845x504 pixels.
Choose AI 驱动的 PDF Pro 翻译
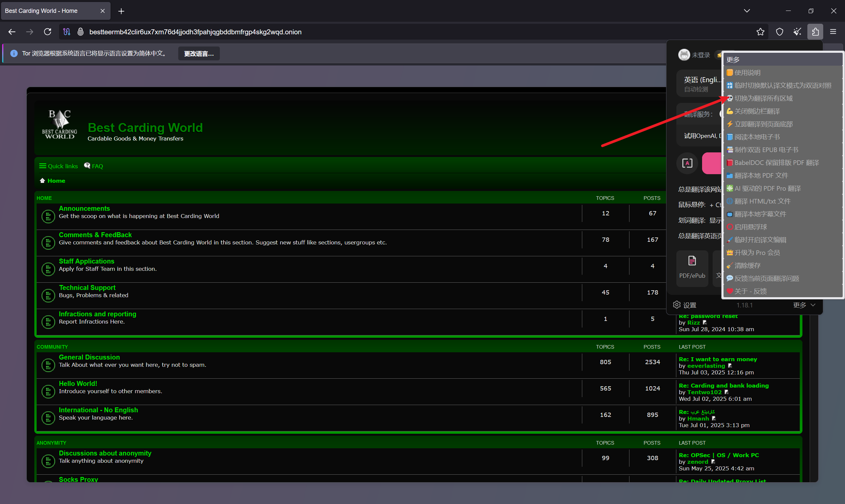(783, 188)
